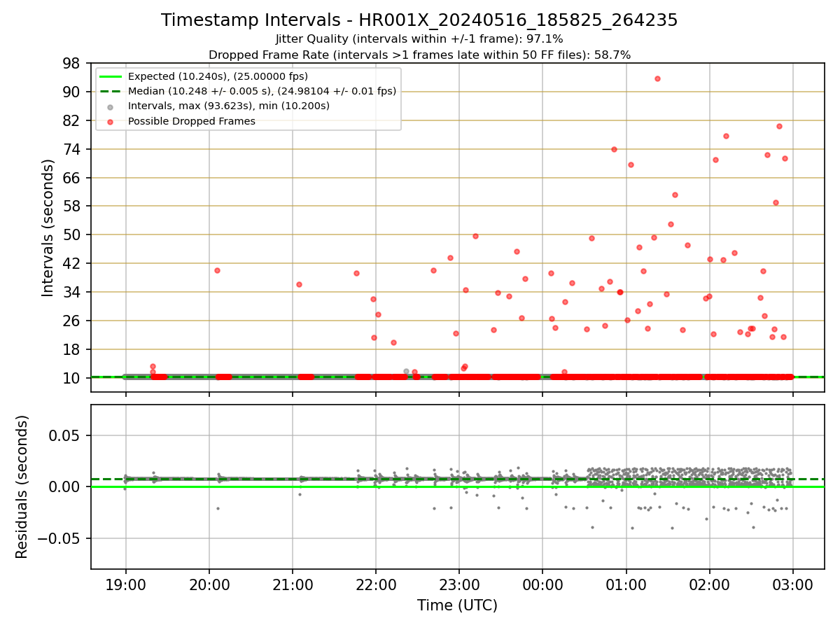Click the Time (UTC) axis label

pyautogui.click(x=457, y=605)
